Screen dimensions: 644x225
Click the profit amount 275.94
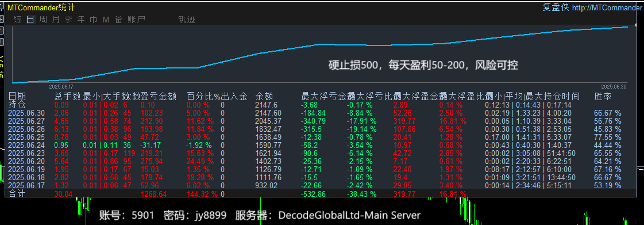click(x=152, y=161)
